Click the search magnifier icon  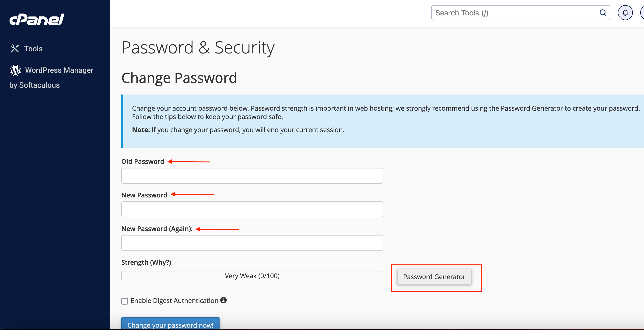point(603,13)
